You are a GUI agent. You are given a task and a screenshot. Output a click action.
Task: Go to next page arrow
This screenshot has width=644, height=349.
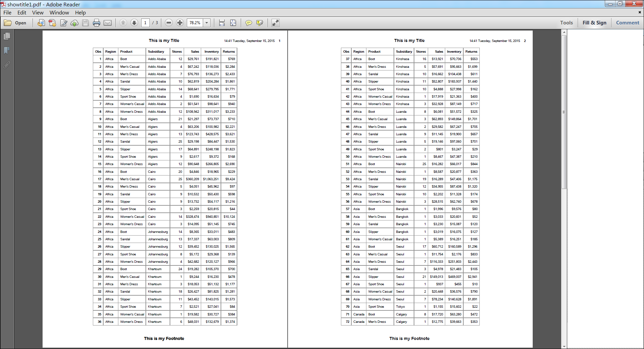pyautogui.click(x=134, y=23)
